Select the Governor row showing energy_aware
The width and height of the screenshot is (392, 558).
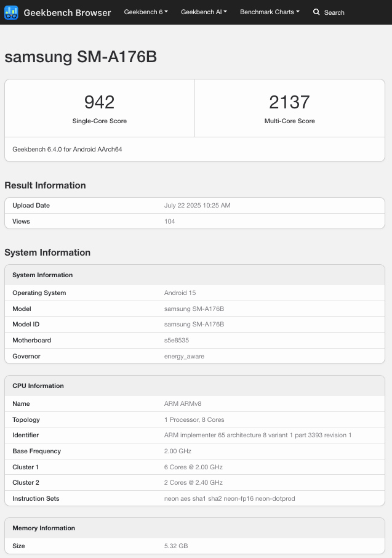[x=194, y=356]
